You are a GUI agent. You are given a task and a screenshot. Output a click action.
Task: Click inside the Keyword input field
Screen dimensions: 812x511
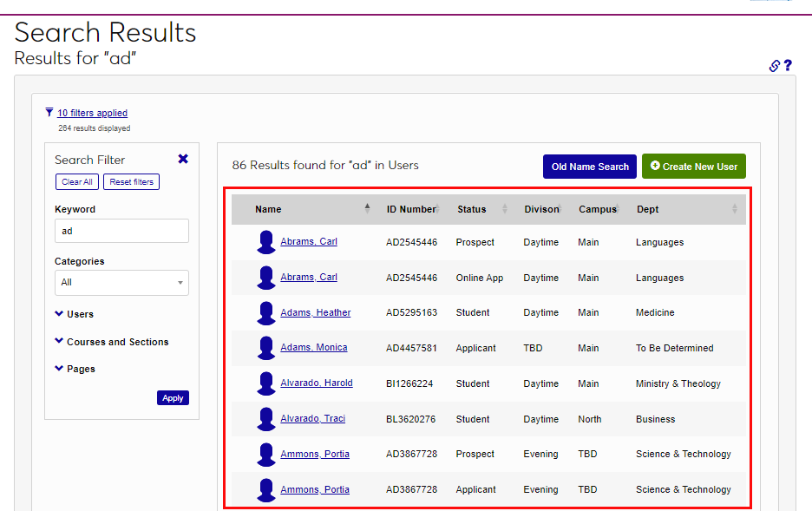point(121,231)
